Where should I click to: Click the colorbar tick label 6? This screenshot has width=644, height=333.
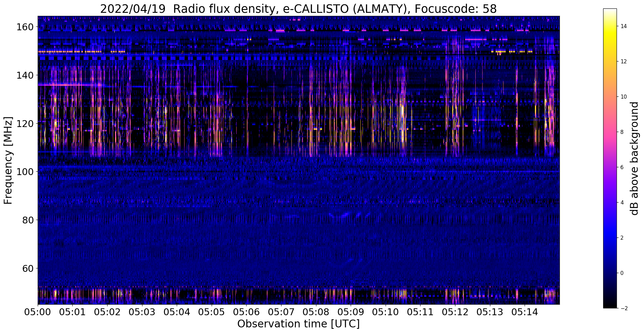[x=622, y=167]
